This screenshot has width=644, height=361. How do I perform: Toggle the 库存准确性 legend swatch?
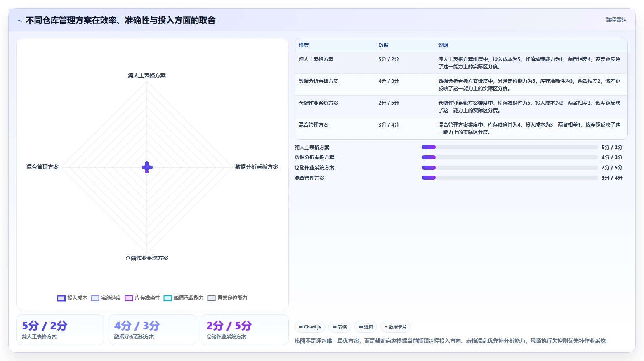(x=129, y=298)
